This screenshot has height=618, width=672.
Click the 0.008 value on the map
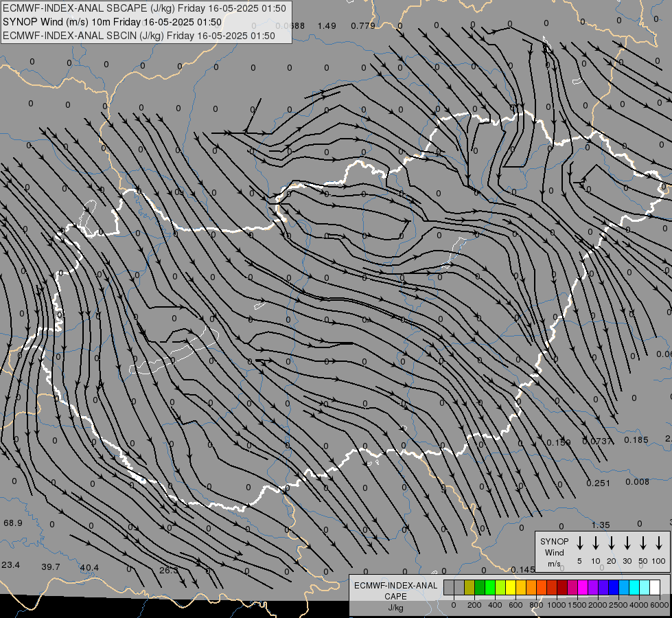[637, 482]
